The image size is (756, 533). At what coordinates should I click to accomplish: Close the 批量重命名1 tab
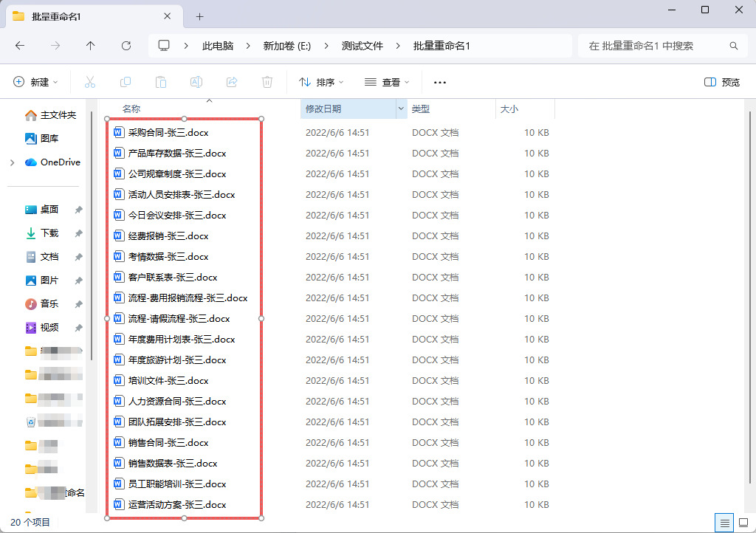coord(168,16)
